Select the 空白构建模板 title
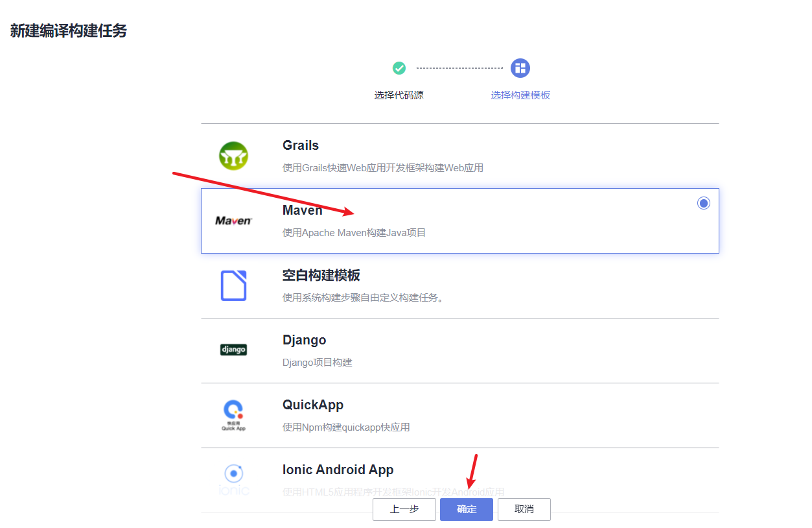The image size is (812, 528). [x=321, y=275]
